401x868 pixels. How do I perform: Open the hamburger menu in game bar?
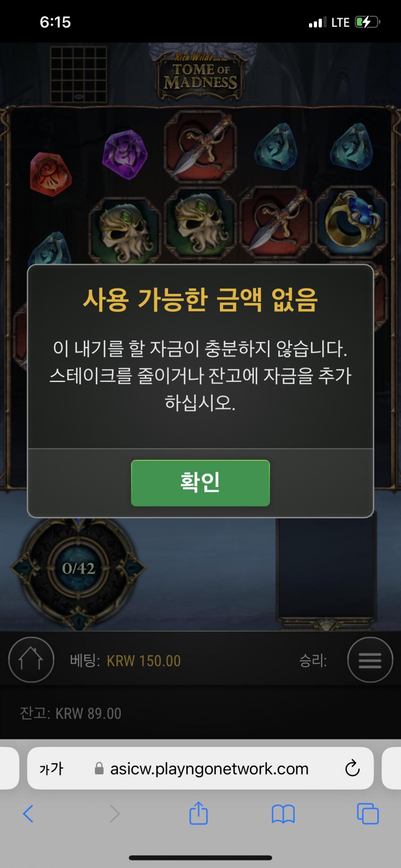[370, 659]
